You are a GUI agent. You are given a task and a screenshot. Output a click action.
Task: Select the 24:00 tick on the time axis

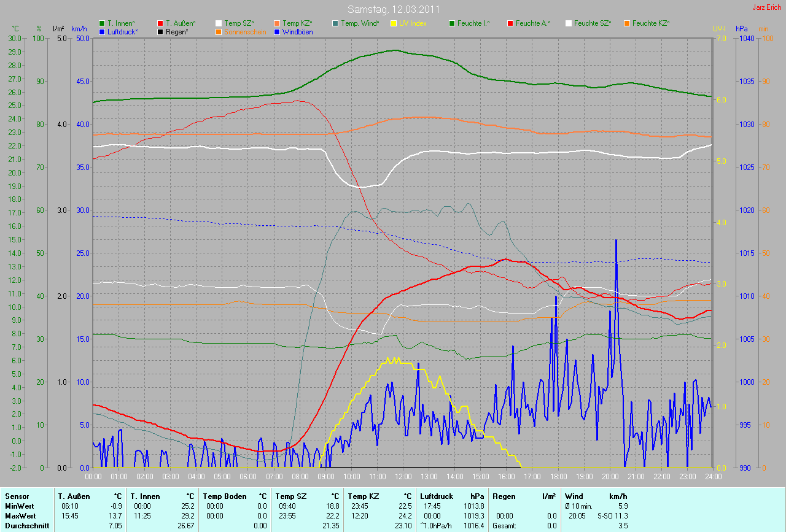click(713, 476)
